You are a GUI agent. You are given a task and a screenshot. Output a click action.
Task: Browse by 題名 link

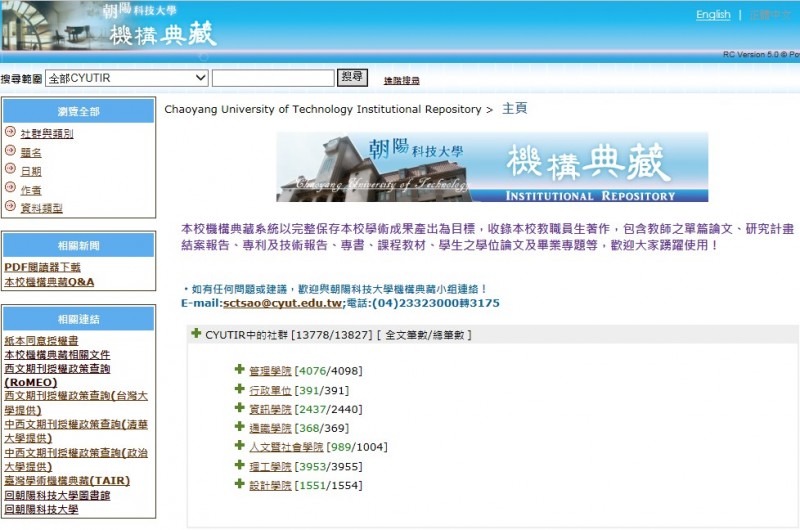pyautogui.click(x=31, y=153)
